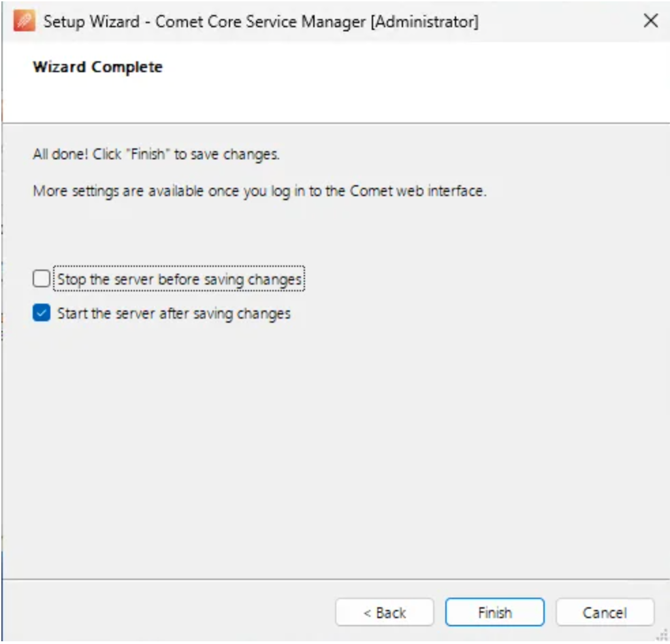Cancel the setup wizard
The width and height of the screenshot is (670, 644).
(605, 613)
